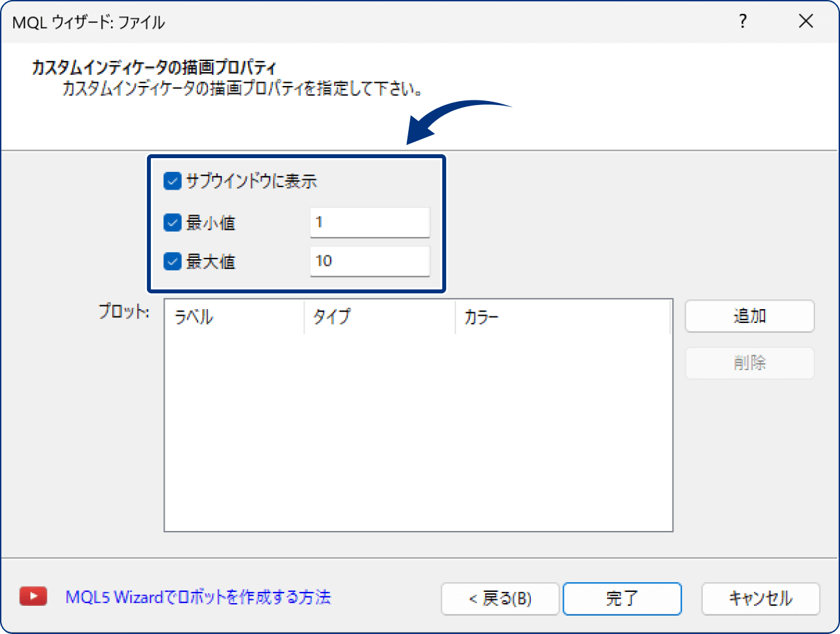Click the 最大値 input field showing 10
This screenshot has height=634, width=840.
[x=369, y=261]
